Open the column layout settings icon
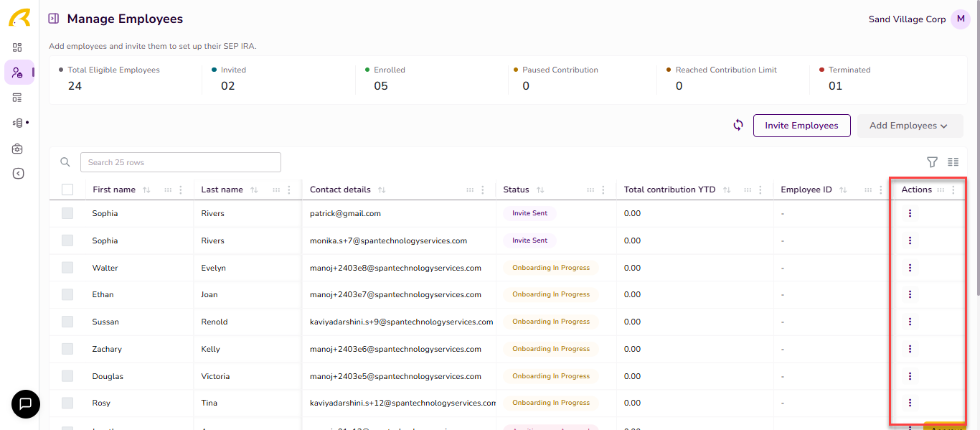 point(953,162)
